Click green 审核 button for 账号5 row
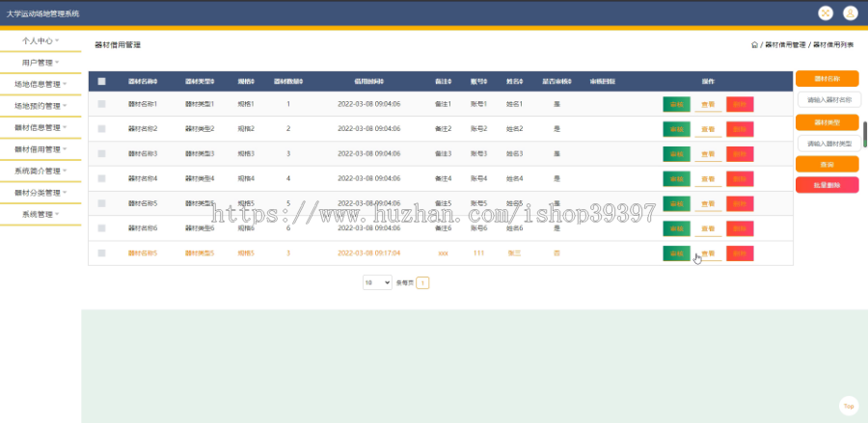 pos(676,203)
